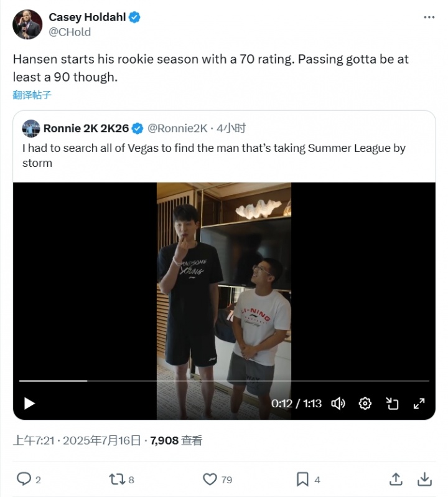Click the translate post link

coord(32,95)
